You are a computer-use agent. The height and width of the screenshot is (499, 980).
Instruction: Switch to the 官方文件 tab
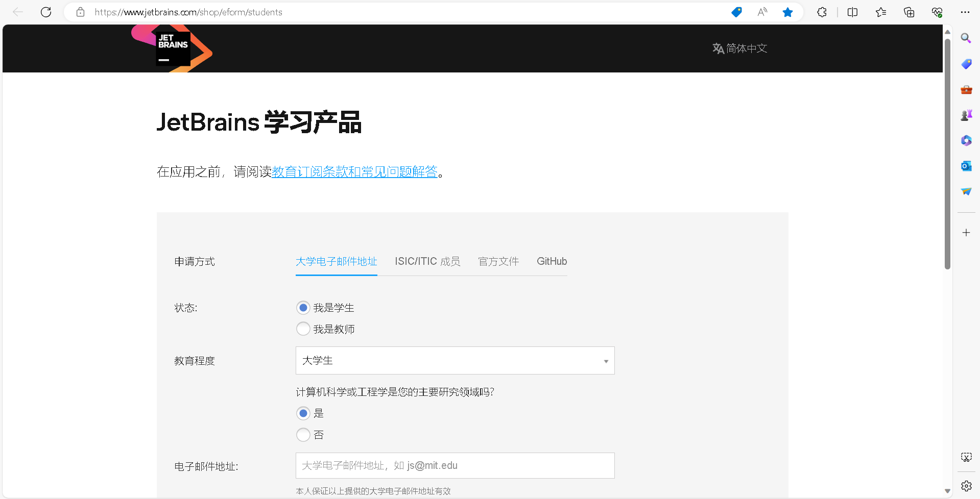click(x=498, y=262)
